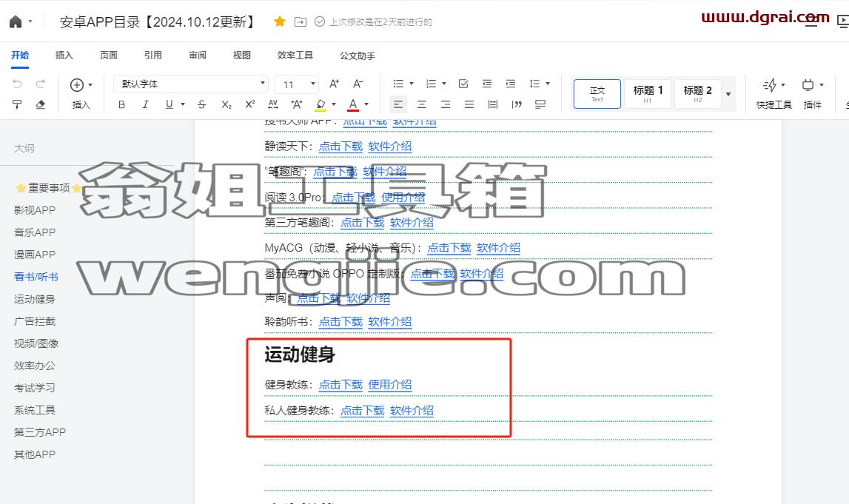Screen dimensions: 849x504
Task: Toggle subscript formatting
Action: (226, 104)
